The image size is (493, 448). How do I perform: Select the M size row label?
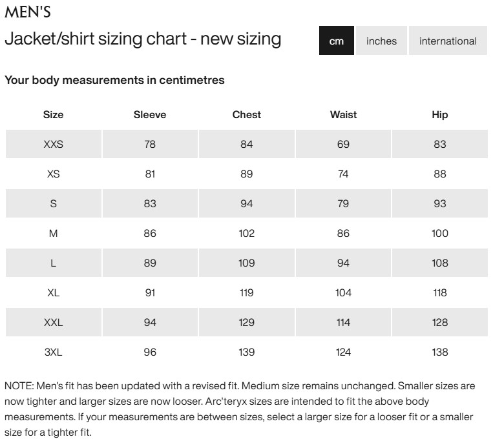point(54,234)
